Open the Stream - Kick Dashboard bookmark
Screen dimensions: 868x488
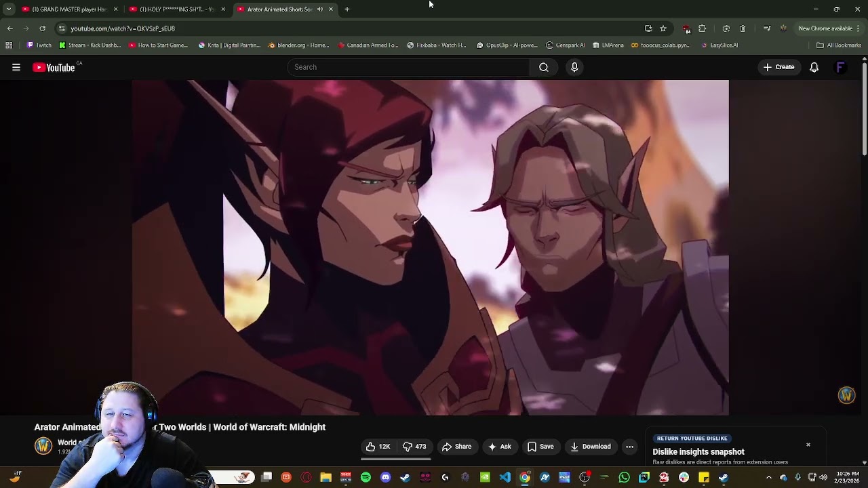(90, 45)
